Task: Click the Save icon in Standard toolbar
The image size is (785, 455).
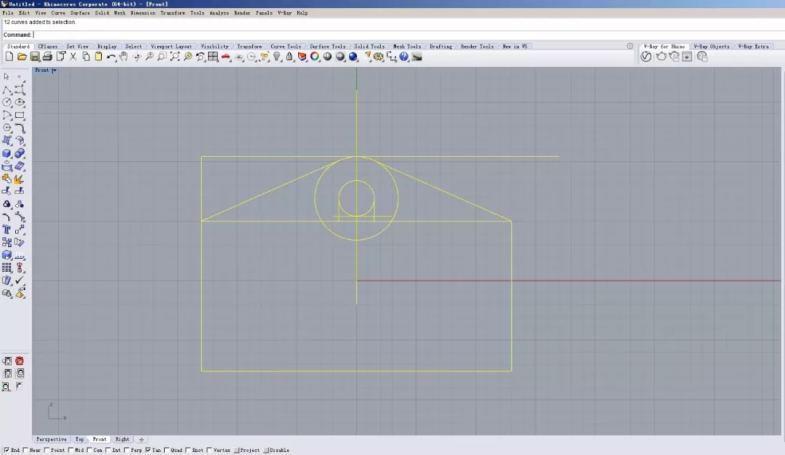Action: (x=34, y=57)
